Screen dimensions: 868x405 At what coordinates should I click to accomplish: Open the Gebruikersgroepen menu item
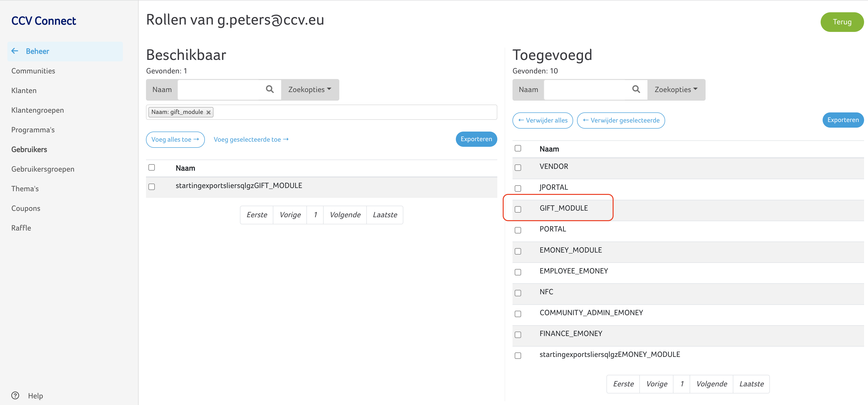point(43,169)
